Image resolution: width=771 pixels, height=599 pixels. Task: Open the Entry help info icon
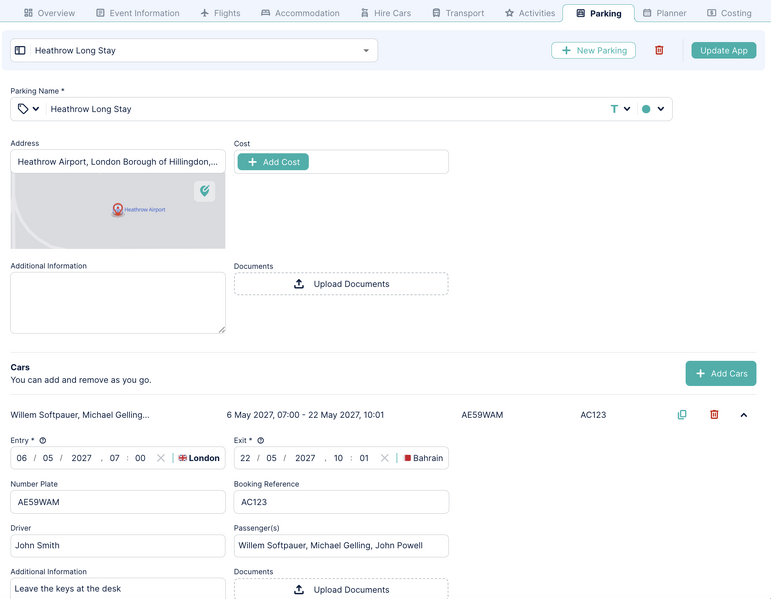coord(42,441)
